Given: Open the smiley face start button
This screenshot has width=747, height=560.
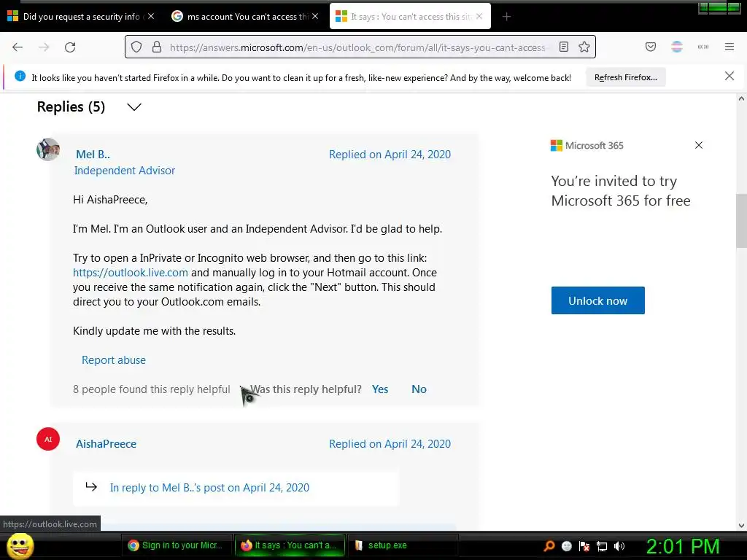Looking at the screenshot, I should click(20, 545).
